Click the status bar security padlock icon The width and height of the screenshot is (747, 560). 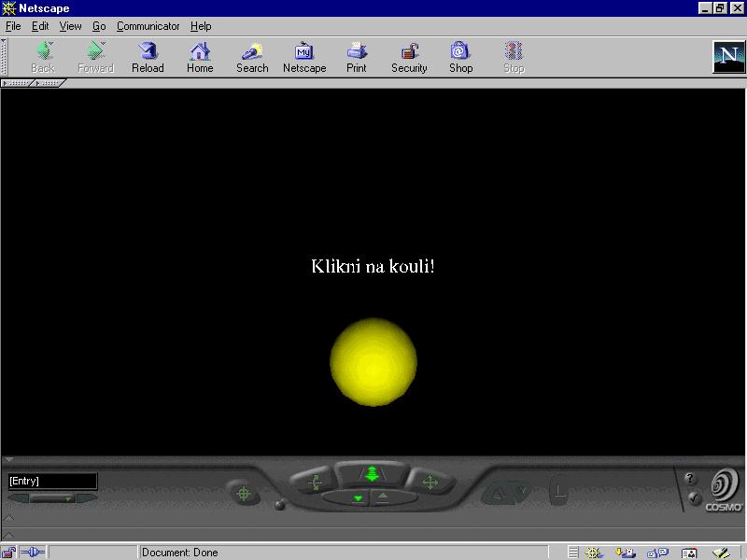8,553
